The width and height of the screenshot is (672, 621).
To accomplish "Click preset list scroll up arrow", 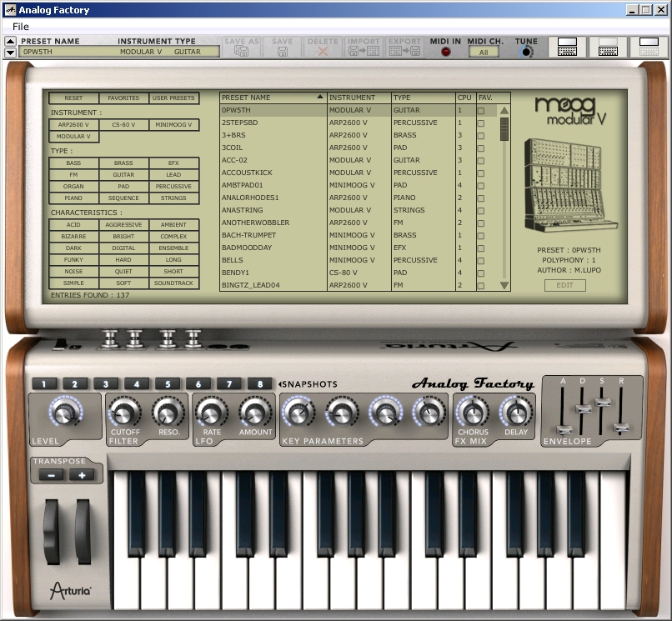I will pos(504,111).
